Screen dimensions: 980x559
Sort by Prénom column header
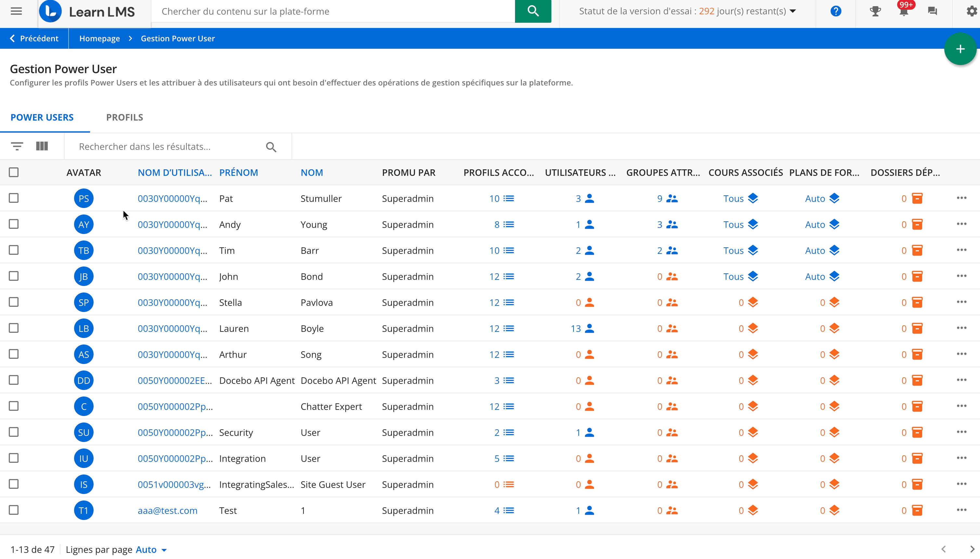(x=239, y=173)
